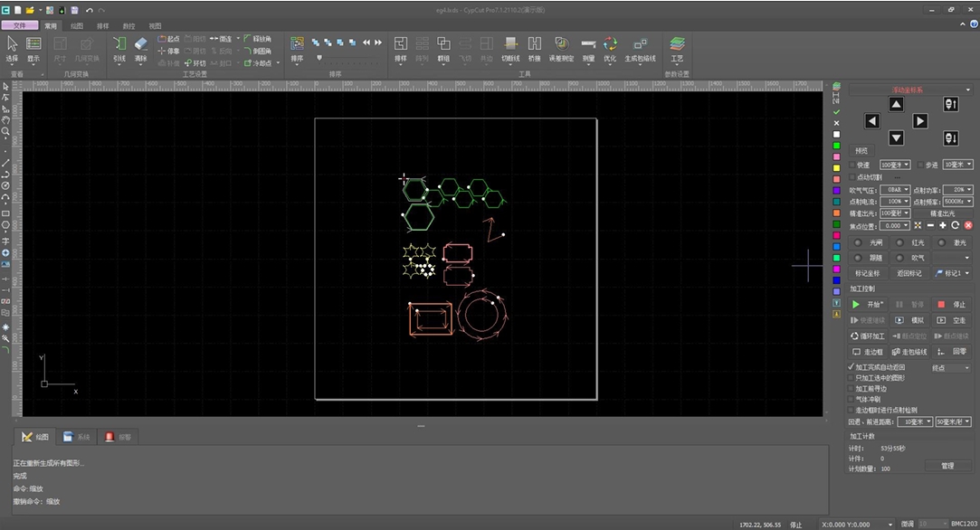The image size is (980, 530).
Task: Switch to the 绘图 ribbon tab
Action: 76,26
